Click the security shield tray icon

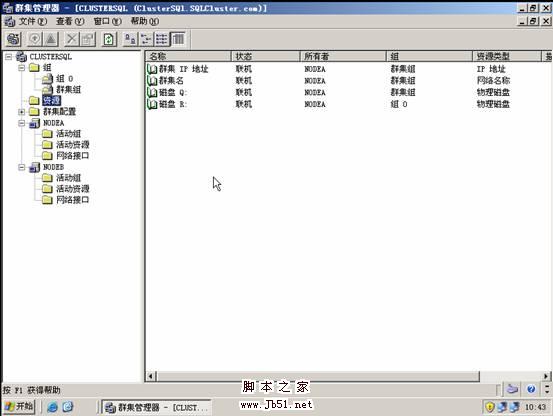click(490, 407)
